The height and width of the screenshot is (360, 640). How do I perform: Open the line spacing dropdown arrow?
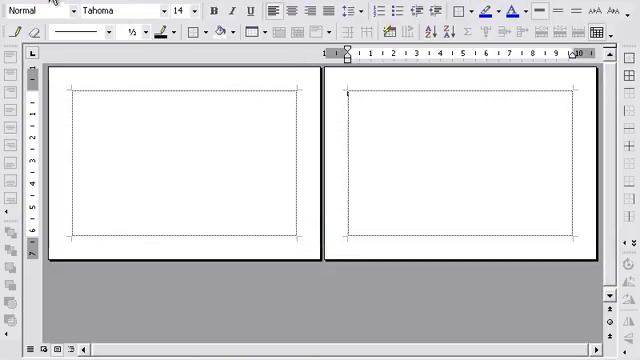click(x=361, y=11)
